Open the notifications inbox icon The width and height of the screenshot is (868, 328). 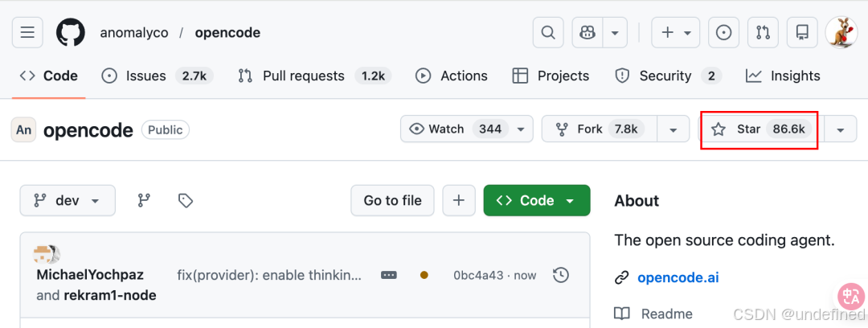tap(802, 33)
